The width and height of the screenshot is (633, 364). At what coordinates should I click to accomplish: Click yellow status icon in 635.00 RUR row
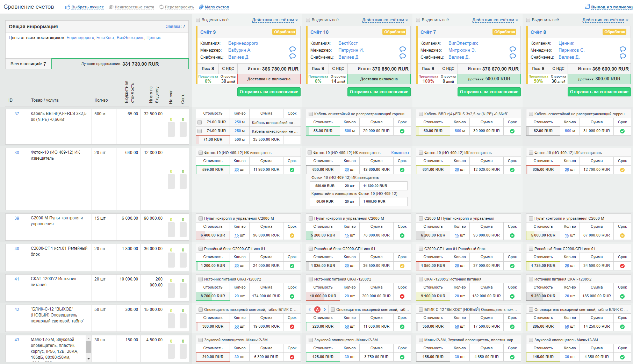622,170
